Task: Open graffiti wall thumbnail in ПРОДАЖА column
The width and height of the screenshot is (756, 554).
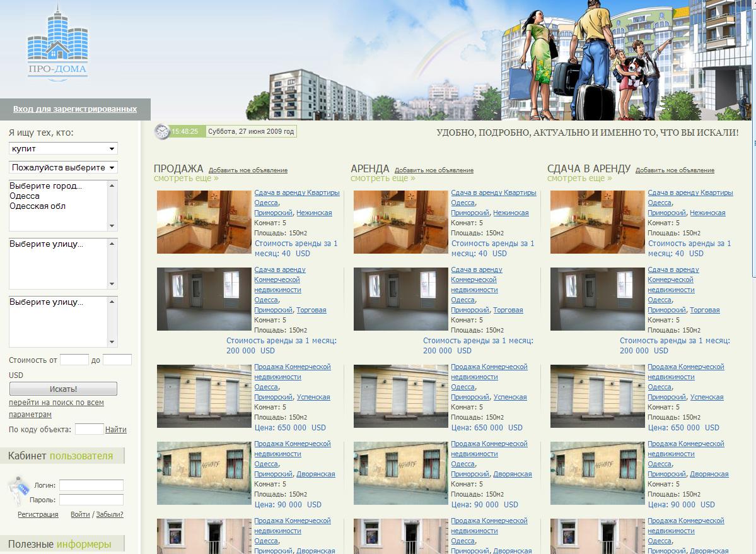Action: pos(204,473)
